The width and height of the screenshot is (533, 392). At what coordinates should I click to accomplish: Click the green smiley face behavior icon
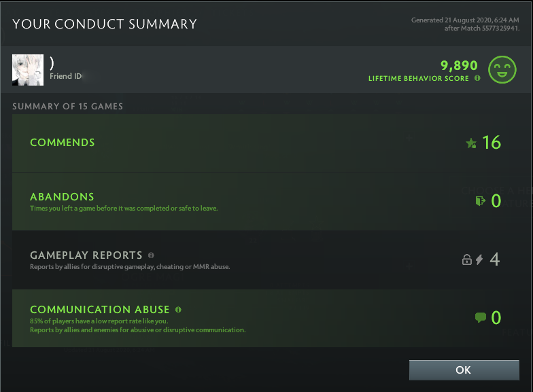point(502,69)
